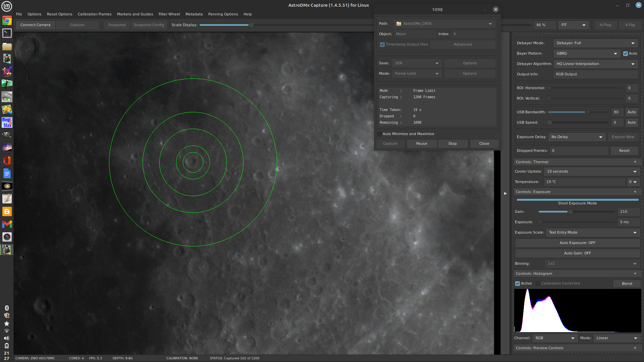Click the Gain slider handle

[x=570, y=212]
